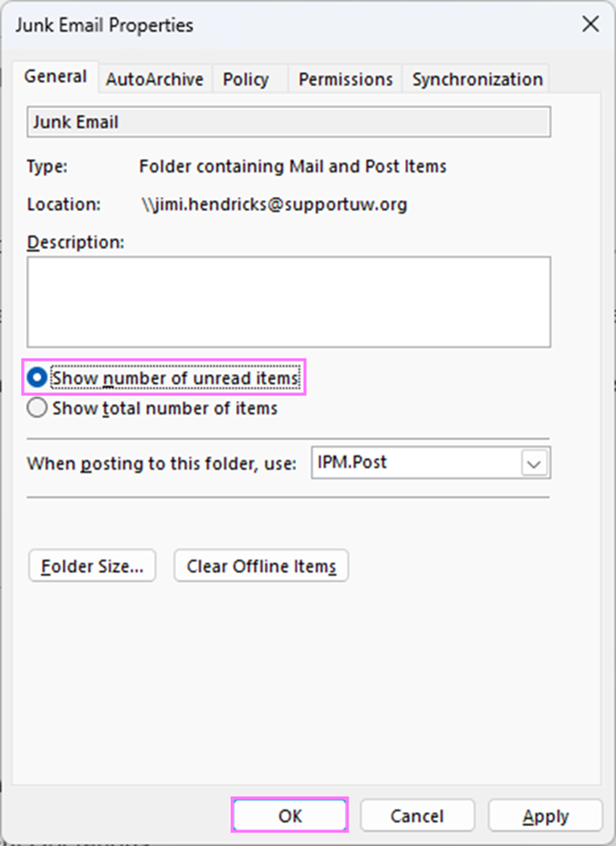Click the dialog title bar
Screen dimensions: 616x846
[274, 25]
